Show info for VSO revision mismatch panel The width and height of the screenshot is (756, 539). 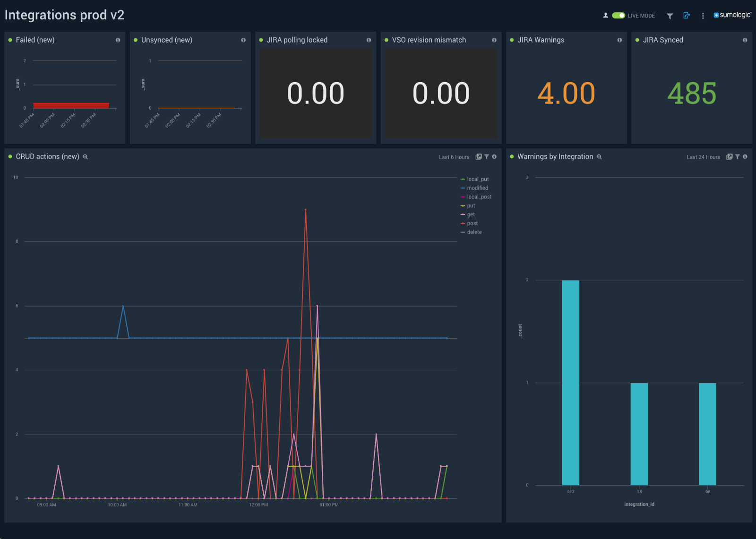tap(494, 40)
